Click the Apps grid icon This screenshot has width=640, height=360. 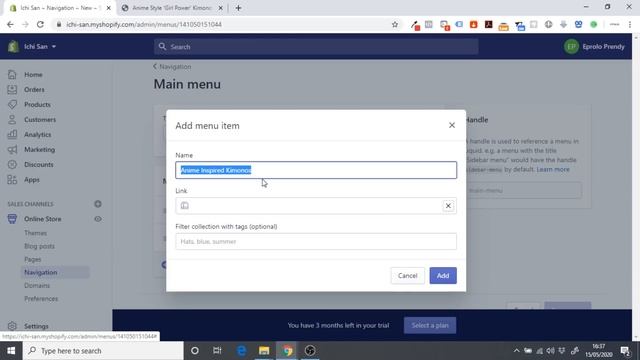click(12, 180)
